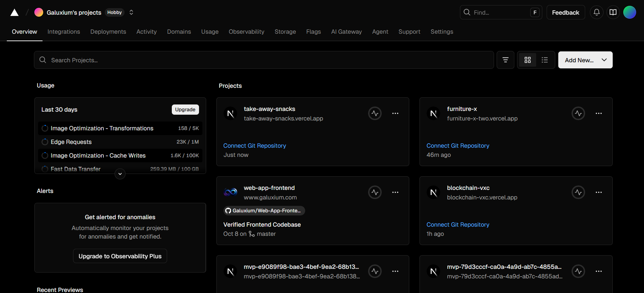This screenshot has height=293, width=644.
Task: Click the Find search field
Action: click(x=501, y=12)
